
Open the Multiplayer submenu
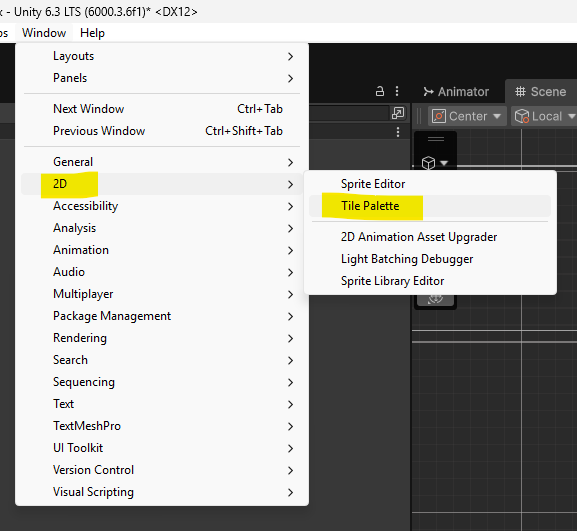[x=162, y=294]
